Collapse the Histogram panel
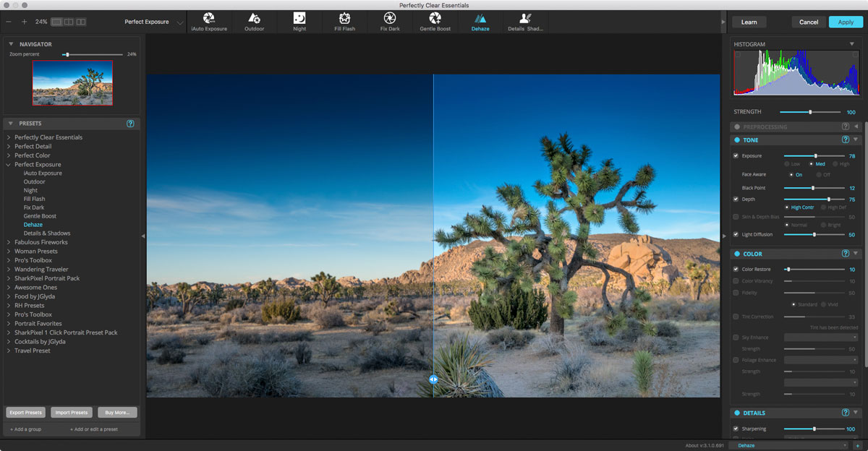The height and width of the screenshot is (451, 868). [x=851, y=44]
